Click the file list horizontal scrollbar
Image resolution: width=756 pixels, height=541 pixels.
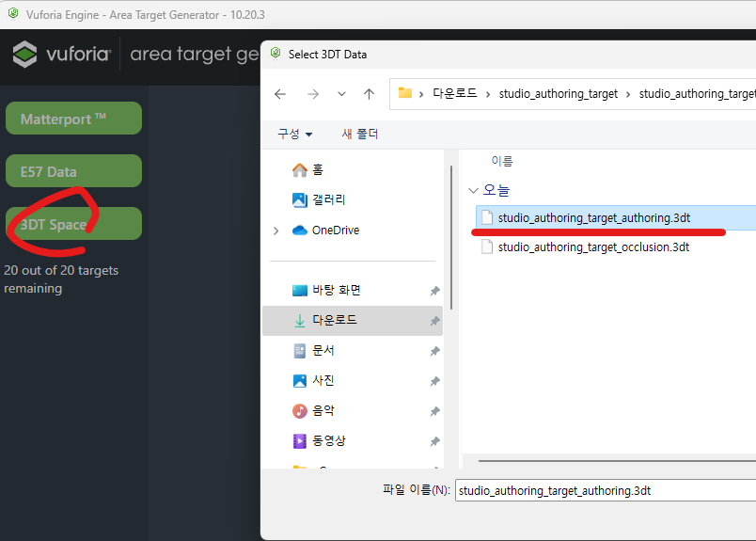[617, 461]
